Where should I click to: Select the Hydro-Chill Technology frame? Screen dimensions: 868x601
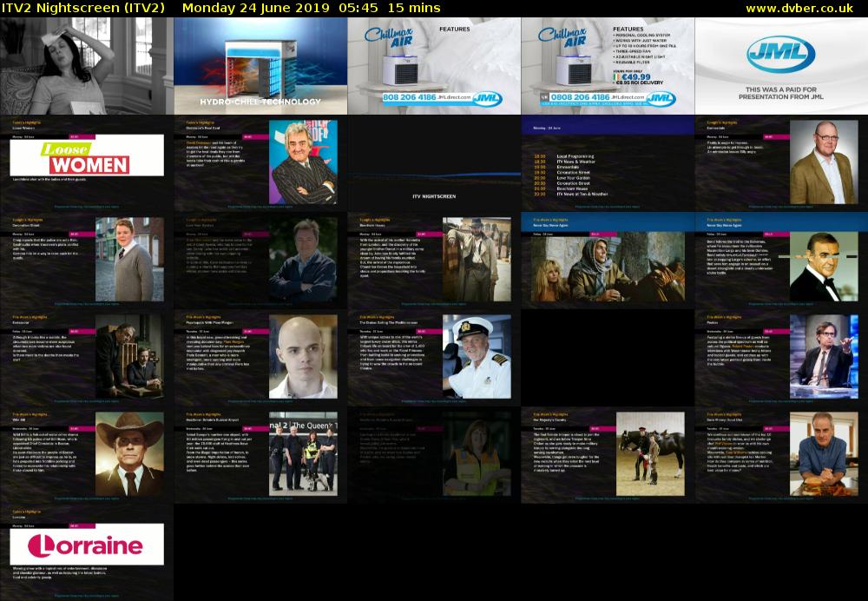[260, 66]
